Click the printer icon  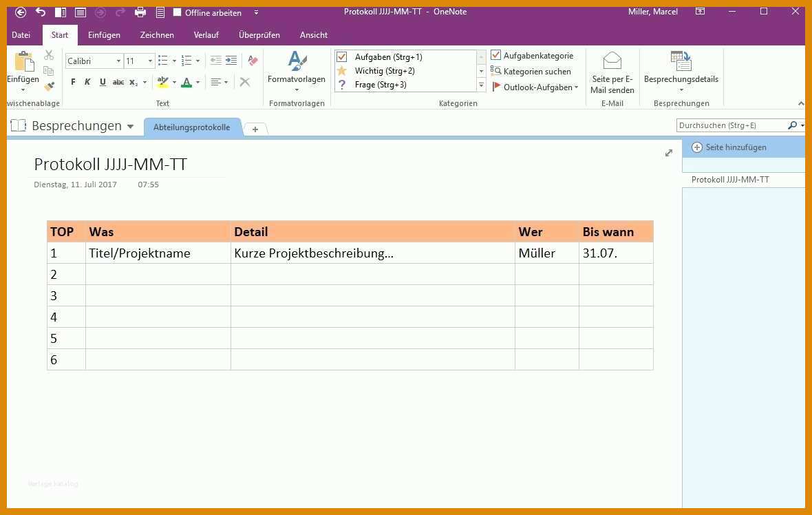(140, 12)
